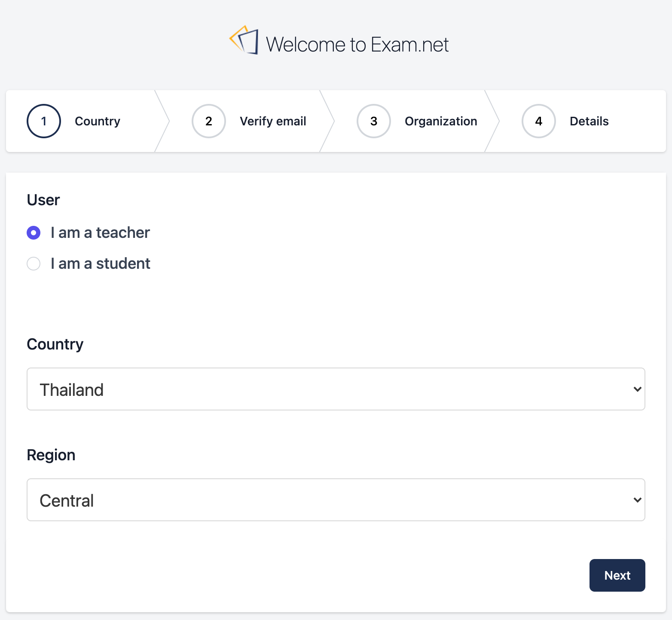Click the Region dropdown chevron
Screen dimensions: 672x620
(637, 500)
